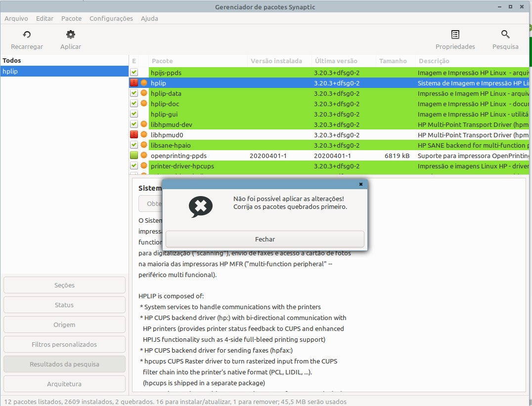The height and width of the screenshot is (406, 532).
Task: Toggle the status checkbox for hpijs-ppds
Action: pyautogui.click(x=134, y=72)
